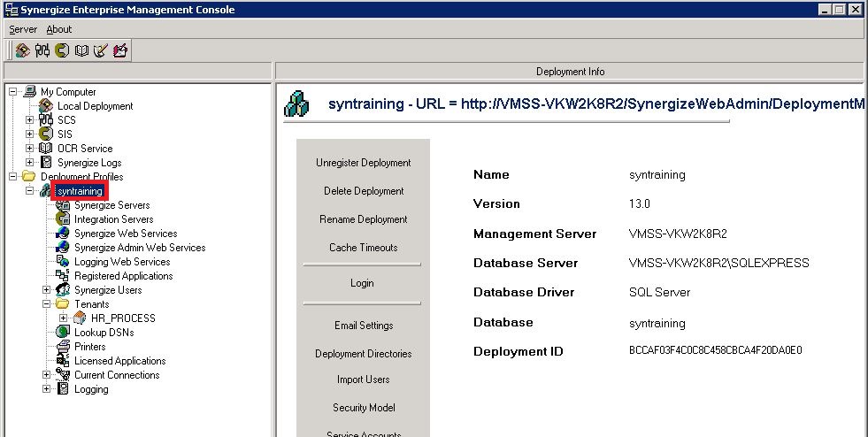Click the OCR book toolbar icon
The height and width of the screenshot is (437, 868).
[81, 50]
